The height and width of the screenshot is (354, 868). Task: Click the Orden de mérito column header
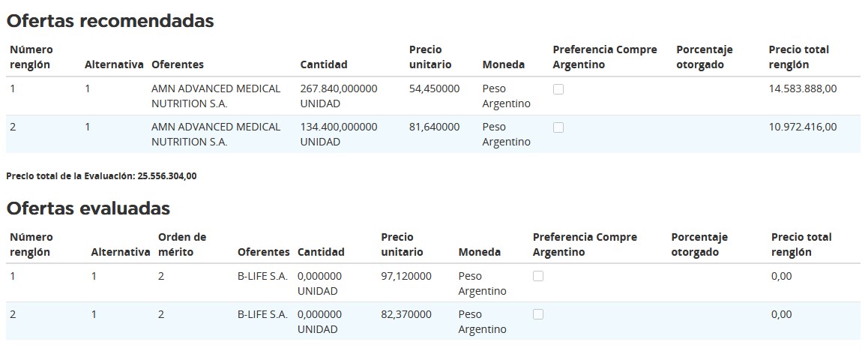[182, 244]
